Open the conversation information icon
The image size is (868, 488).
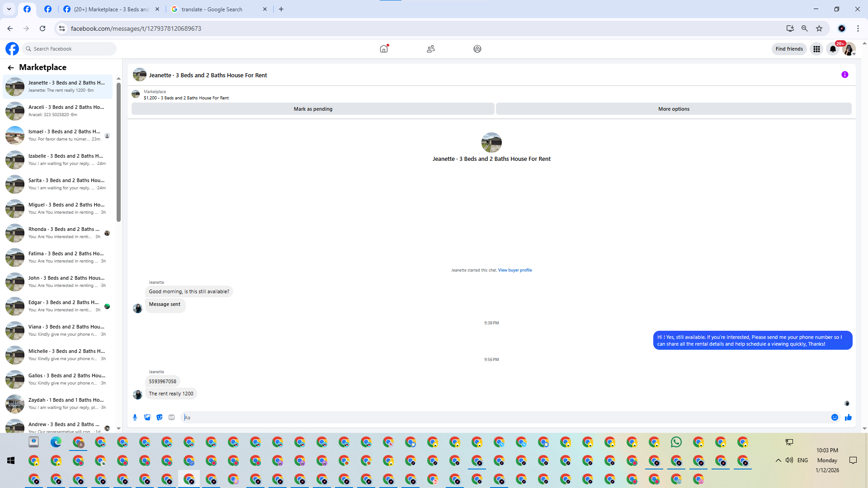[844, 75]
